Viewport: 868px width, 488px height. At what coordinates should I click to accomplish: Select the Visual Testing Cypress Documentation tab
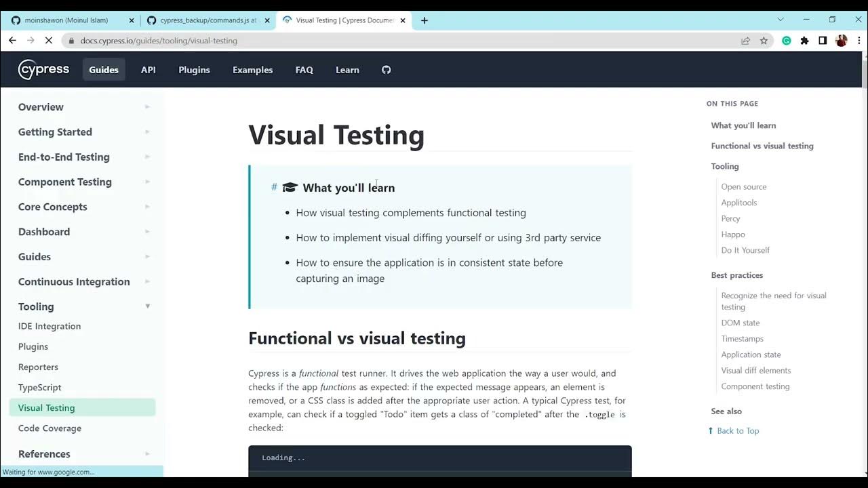343,20
